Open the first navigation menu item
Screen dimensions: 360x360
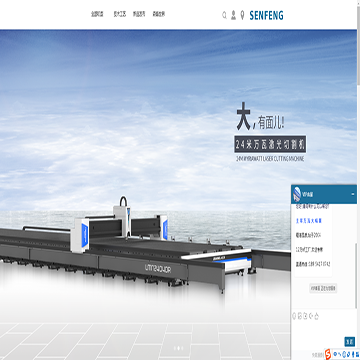(x=97, y=14)
